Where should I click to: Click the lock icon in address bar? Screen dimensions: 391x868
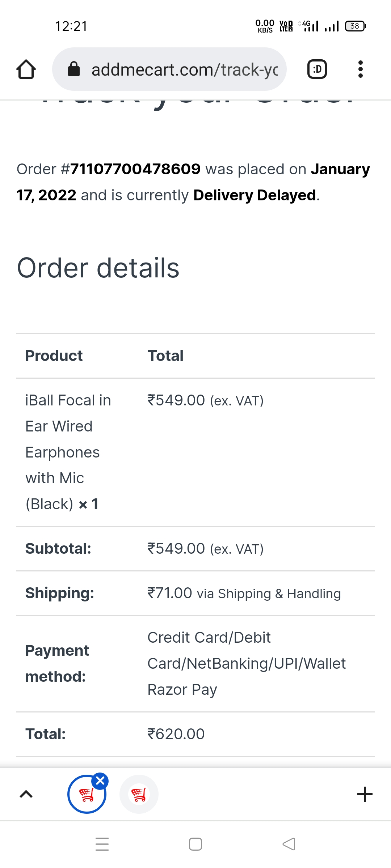point(74,69)
